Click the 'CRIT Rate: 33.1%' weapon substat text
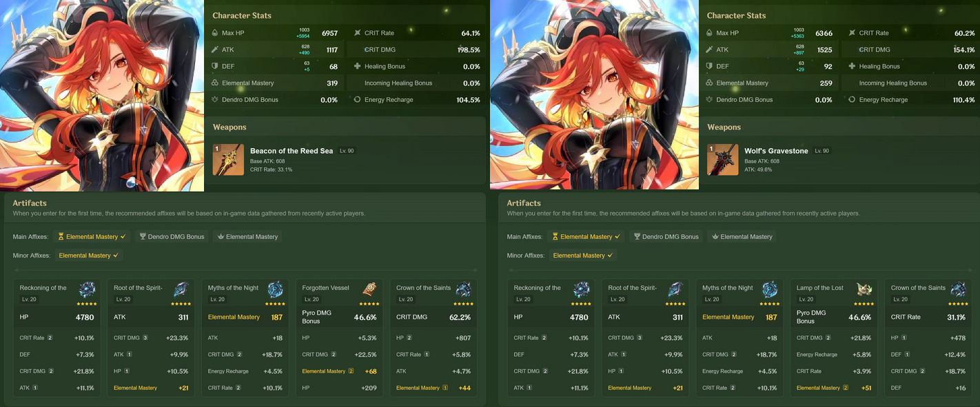Screen dimensions: 980x407 [x=271, y=169]
